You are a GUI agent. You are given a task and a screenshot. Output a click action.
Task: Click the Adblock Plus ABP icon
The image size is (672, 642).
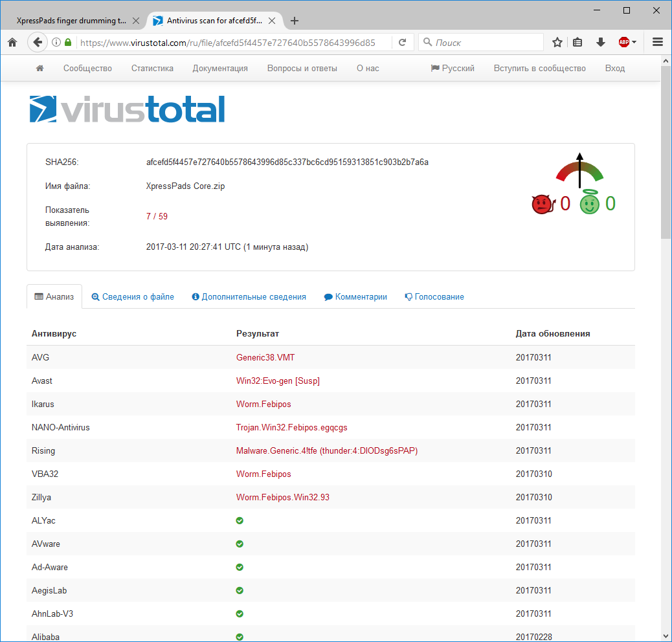623,43
